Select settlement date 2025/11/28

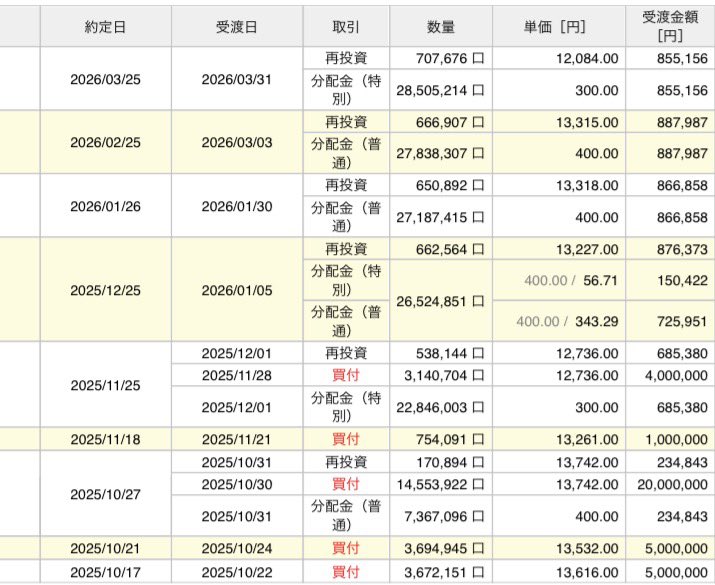[x=237, y=376]
